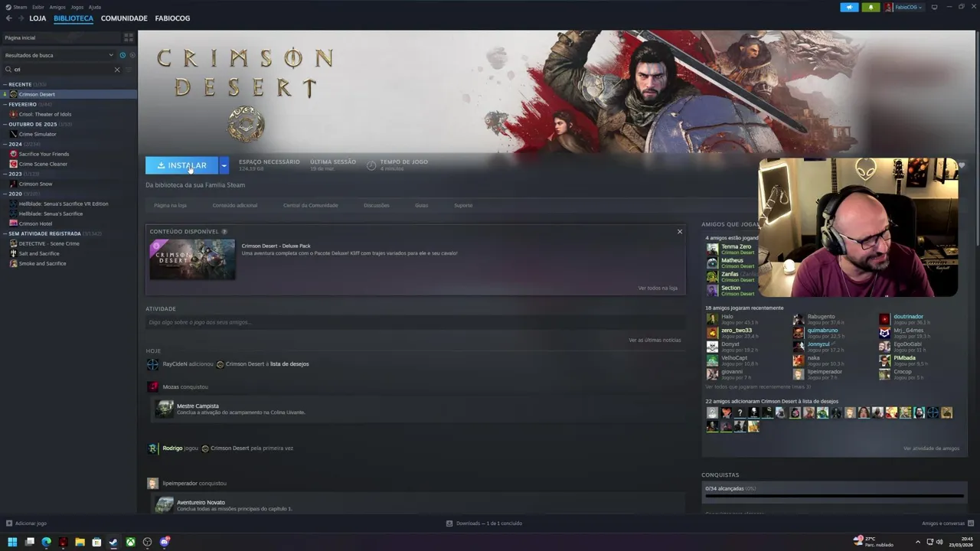Click Ver as últimas notícias

click(x=655, y=340)
